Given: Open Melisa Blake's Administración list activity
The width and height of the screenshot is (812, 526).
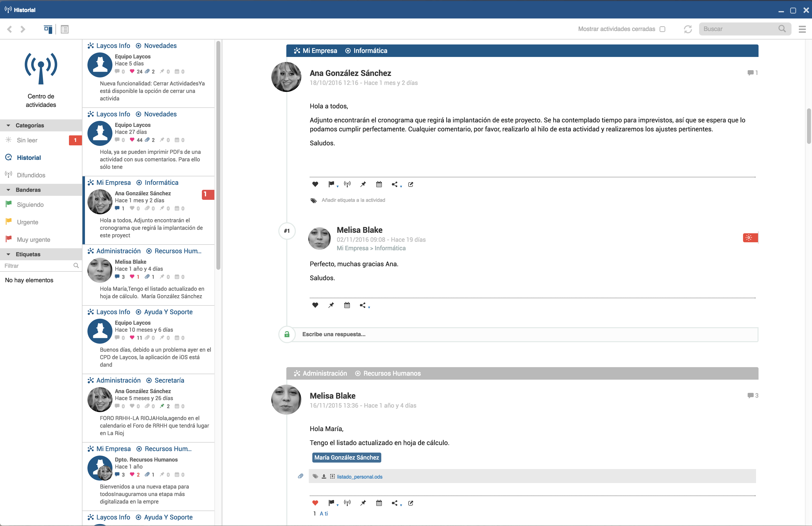Looking at the screenshot, I should pos(149,275).
